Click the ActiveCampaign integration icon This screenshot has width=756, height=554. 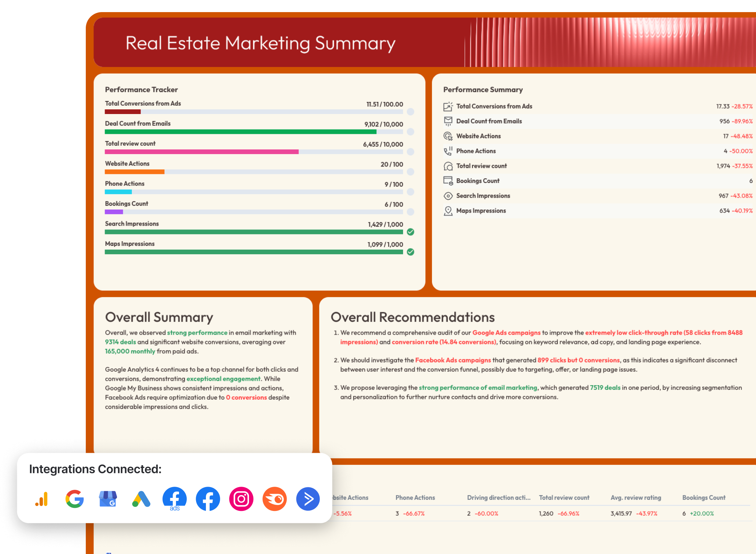pyautogui.click(x=308, y=499)
